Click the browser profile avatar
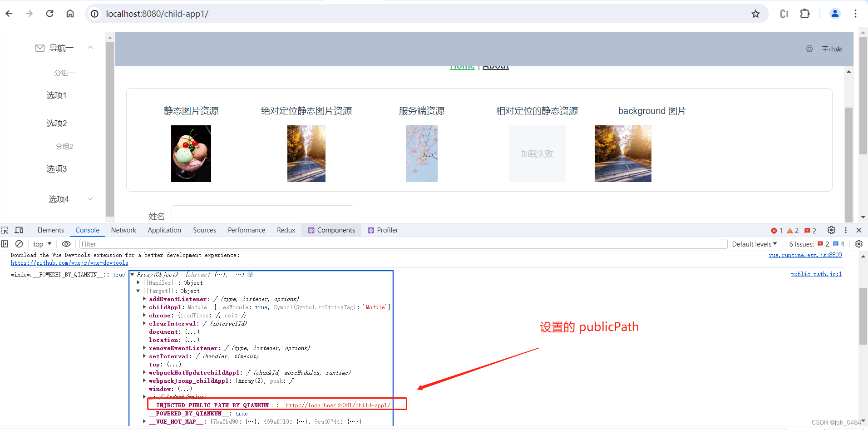 (x=835, y=14)
